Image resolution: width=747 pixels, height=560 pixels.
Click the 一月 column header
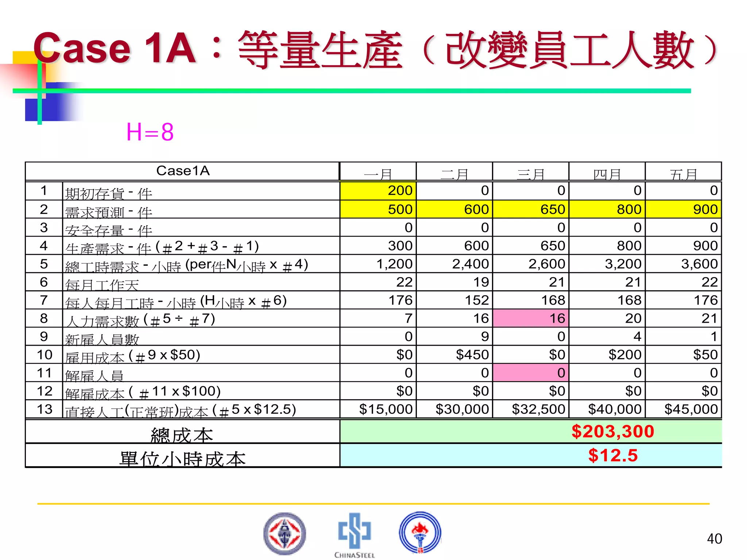pos(378,174)
